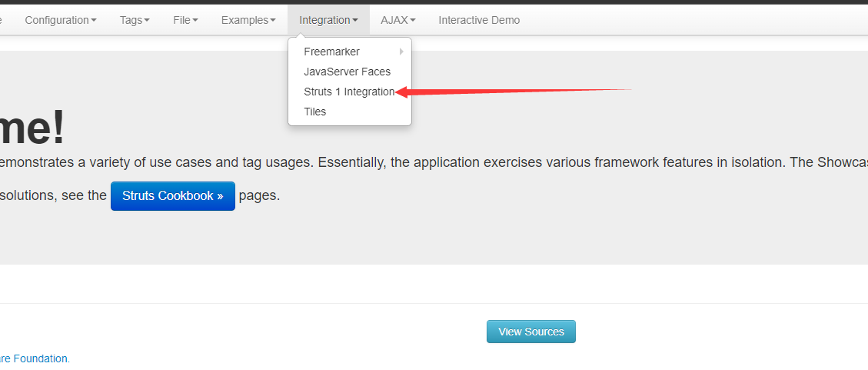Click the caret arrow beside AJAX
The image size is (868, 370).
point(413,21)
